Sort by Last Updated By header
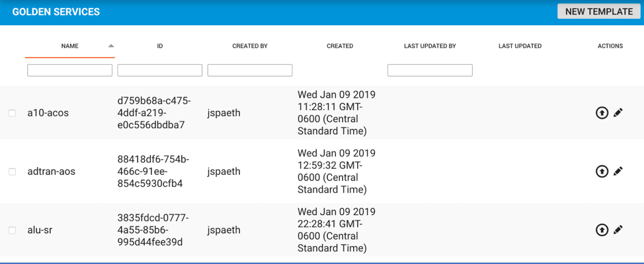The image size is (644, 264). pyautogui.click(x=430, y=46)
